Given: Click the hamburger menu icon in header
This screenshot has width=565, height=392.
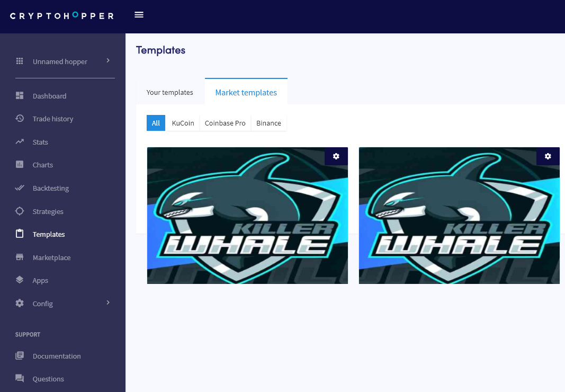Looking at the screenshot, I should pos(139,15).
